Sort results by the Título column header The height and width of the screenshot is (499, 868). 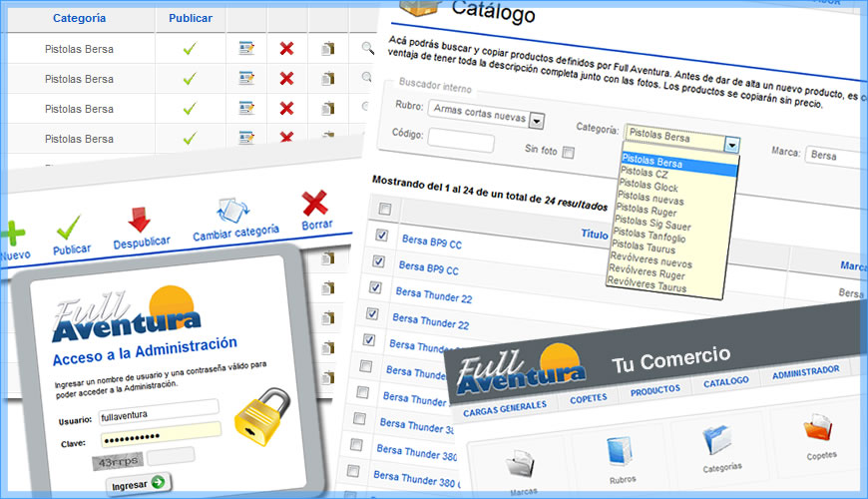pos(594,234)
